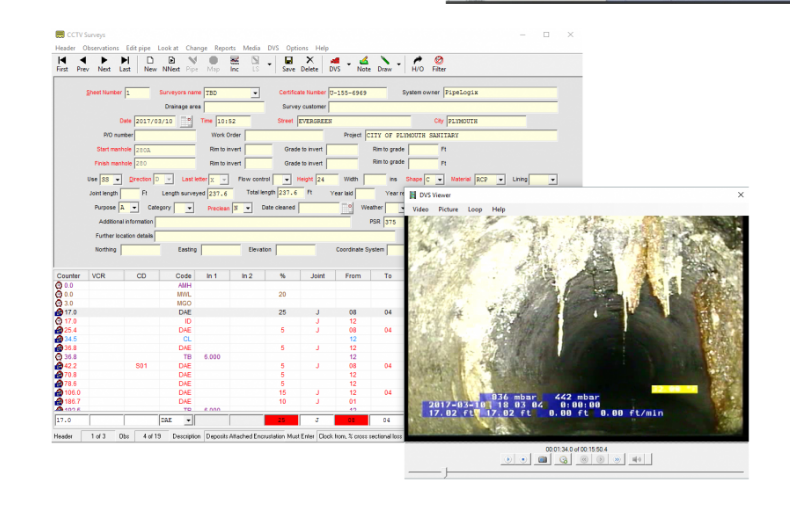Go to the First survey record
The width and height of the screenshot is (790, 512).
[62, 64]
